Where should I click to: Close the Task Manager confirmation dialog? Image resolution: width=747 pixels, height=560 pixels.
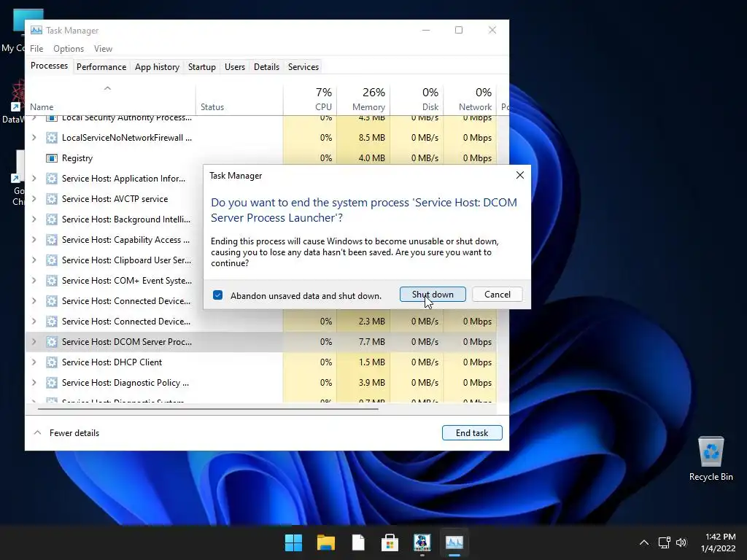(x=519, y=175)
